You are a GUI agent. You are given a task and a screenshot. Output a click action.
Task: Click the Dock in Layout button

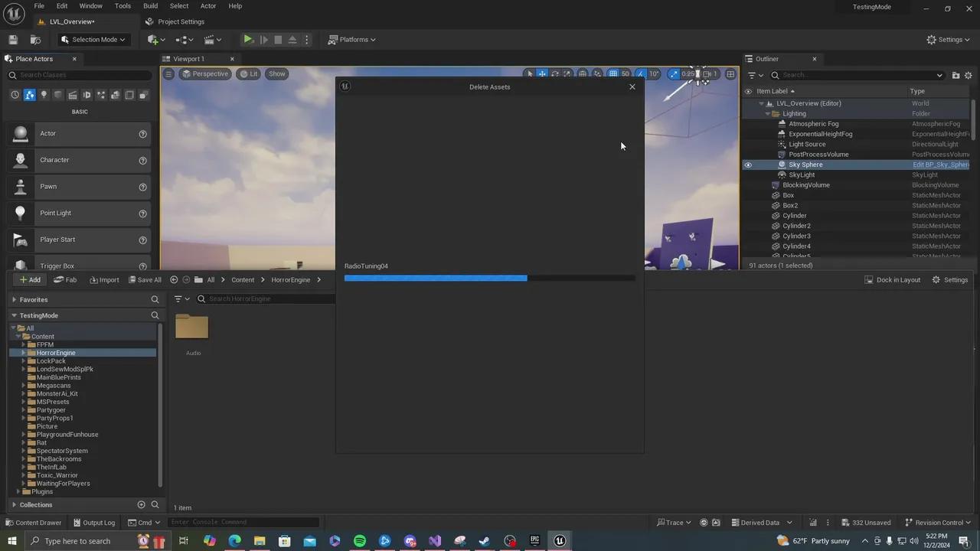click(892, 280)
